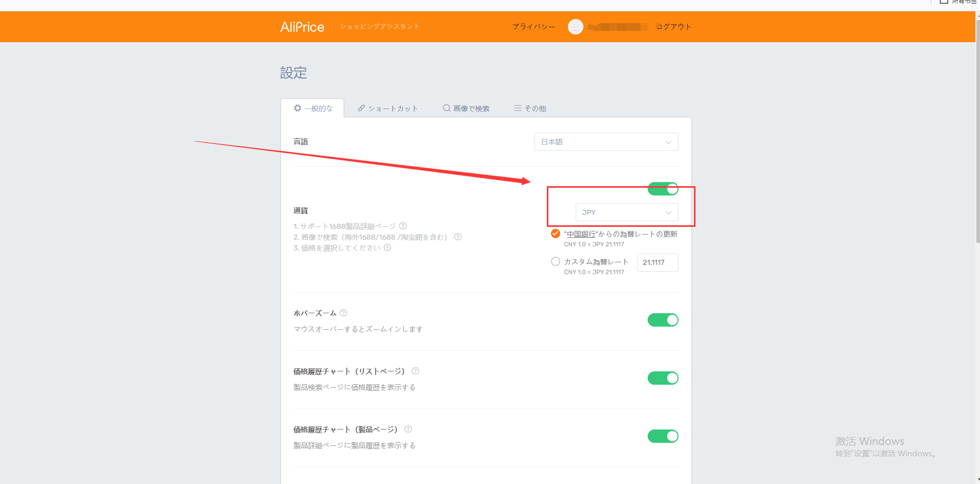
Task: Open the プライバシー link
Action: [533, 27]
